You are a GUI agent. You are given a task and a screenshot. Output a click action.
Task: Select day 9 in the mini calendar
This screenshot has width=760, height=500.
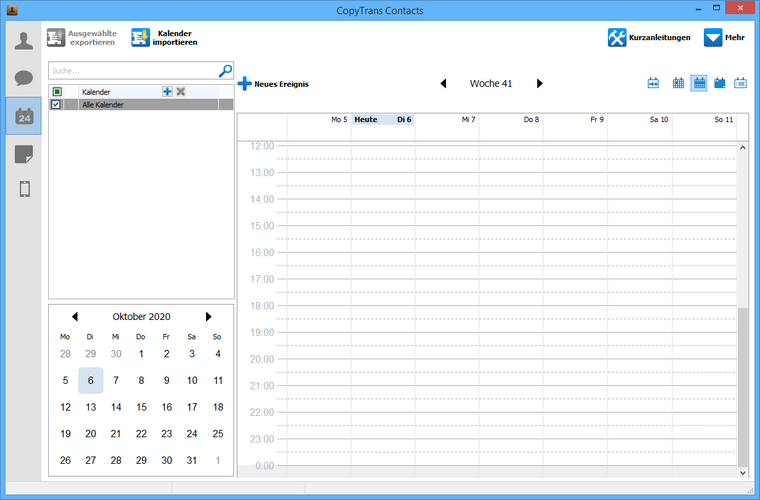pos(166,380)
